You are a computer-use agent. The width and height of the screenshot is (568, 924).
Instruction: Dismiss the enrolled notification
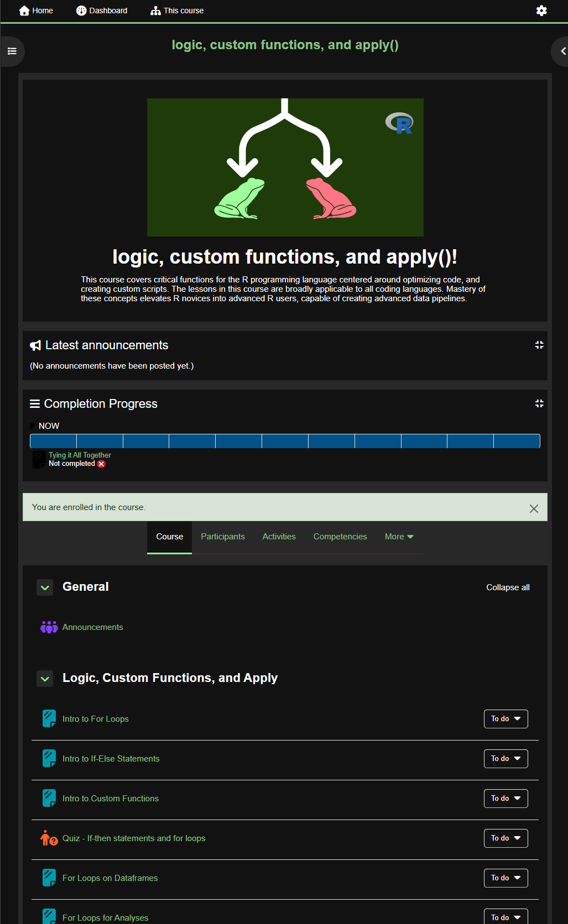(x=534, y=508)
